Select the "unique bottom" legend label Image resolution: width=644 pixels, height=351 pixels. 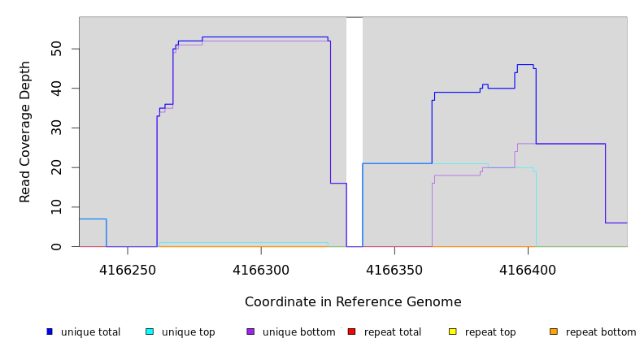pyautogui.click(x=298, y=332)
